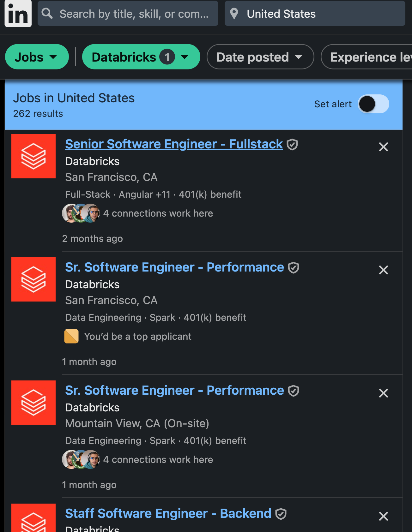
Task: Click the search magnifier icon
Action: [47, 14]
